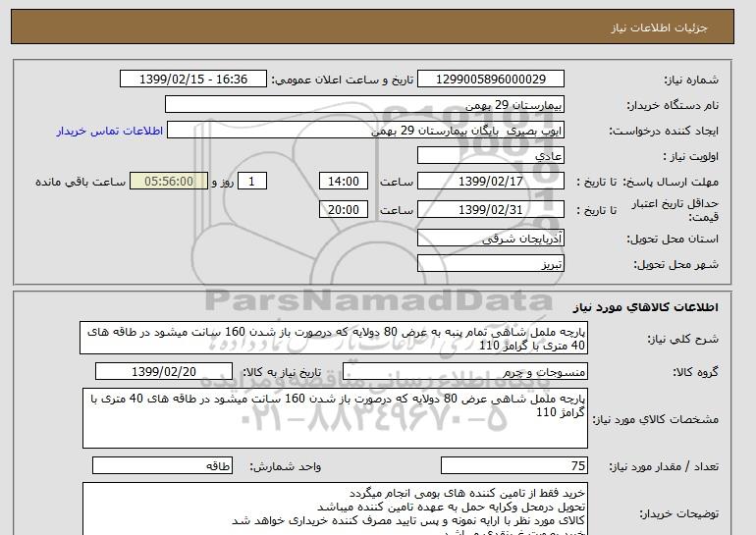Click the label توضیحات خریدار
Image resolution: width=756 pixels, height=535 pixels.
coord(678,513)
